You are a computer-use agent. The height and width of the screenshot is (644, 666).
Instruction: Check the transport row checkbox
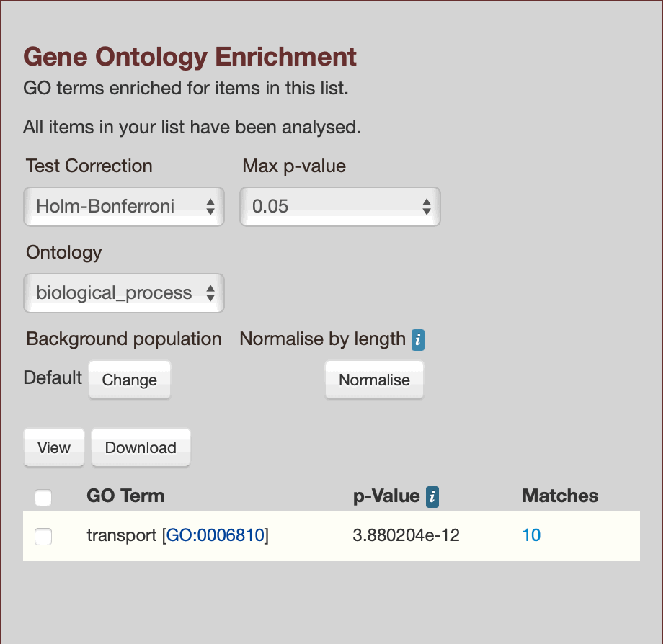tap(43, 536)
